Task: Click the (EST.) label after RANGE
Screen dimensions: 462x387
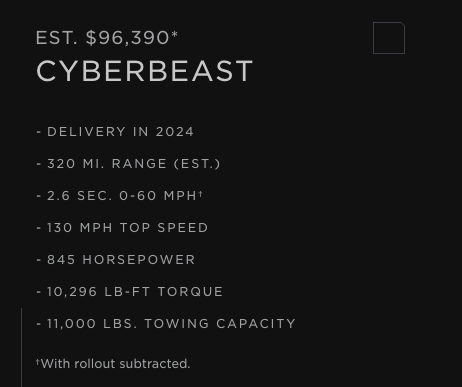Action: [197, 164]
